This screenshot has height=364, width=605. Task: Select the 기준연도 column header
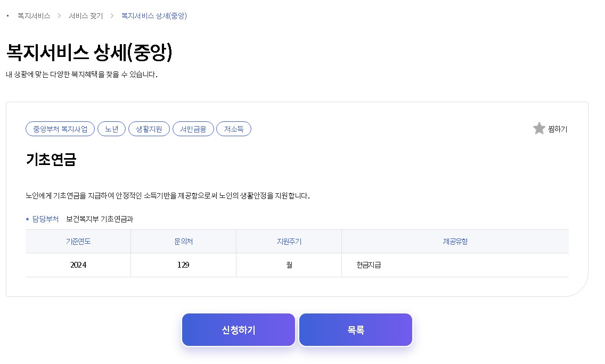(x=78, y=241)
